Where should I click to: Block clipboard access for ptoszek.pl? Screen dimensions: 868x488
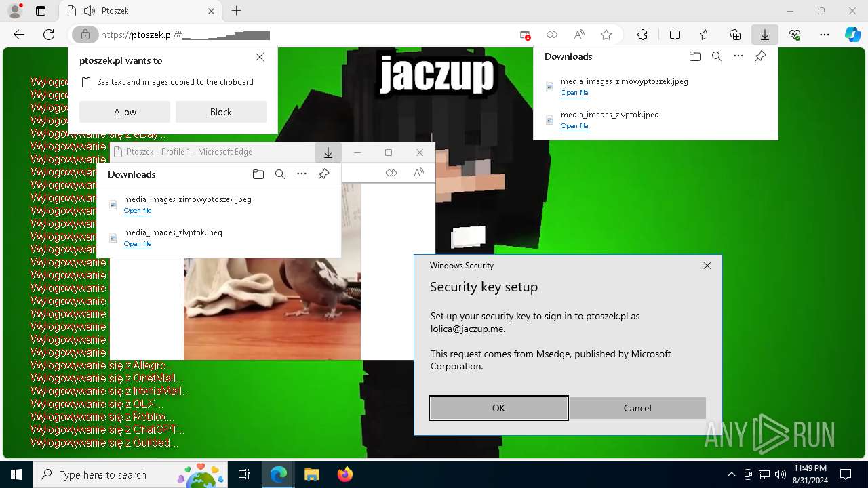coord(221,112)
